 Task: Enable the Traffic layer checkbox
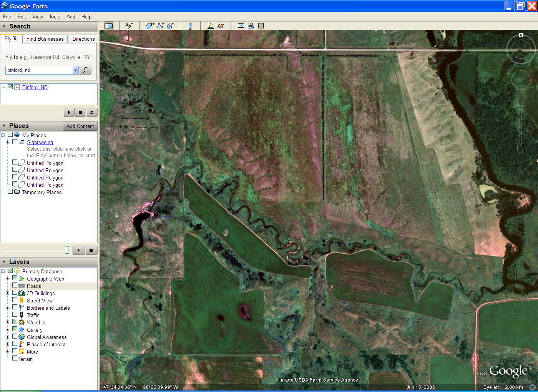click(x=15, y=314)
